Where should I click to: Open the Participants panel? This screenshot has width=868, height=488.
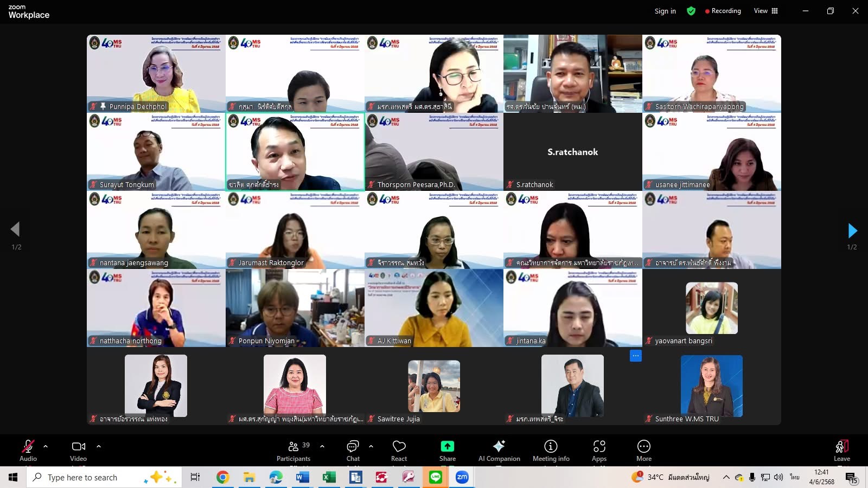[293, 450]
